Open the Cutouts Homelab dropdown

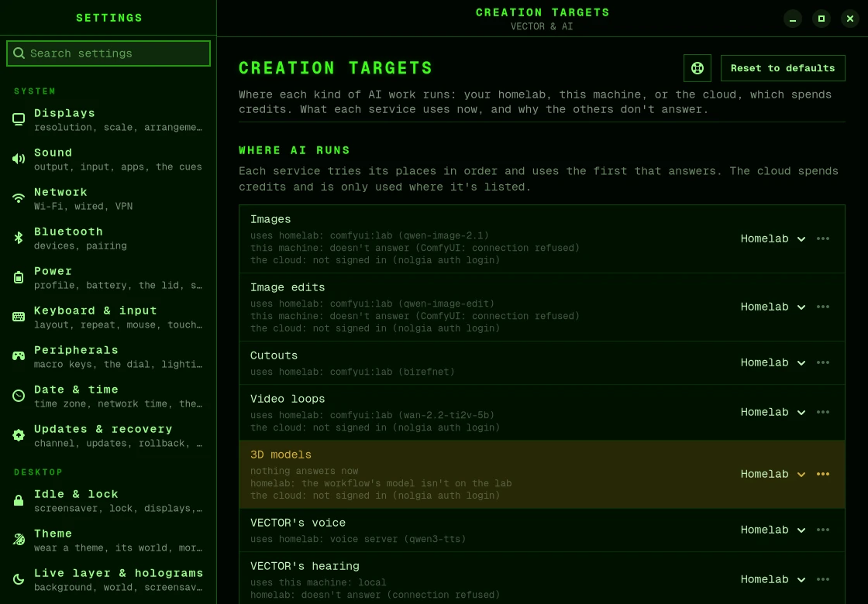(x=773, y=363)
